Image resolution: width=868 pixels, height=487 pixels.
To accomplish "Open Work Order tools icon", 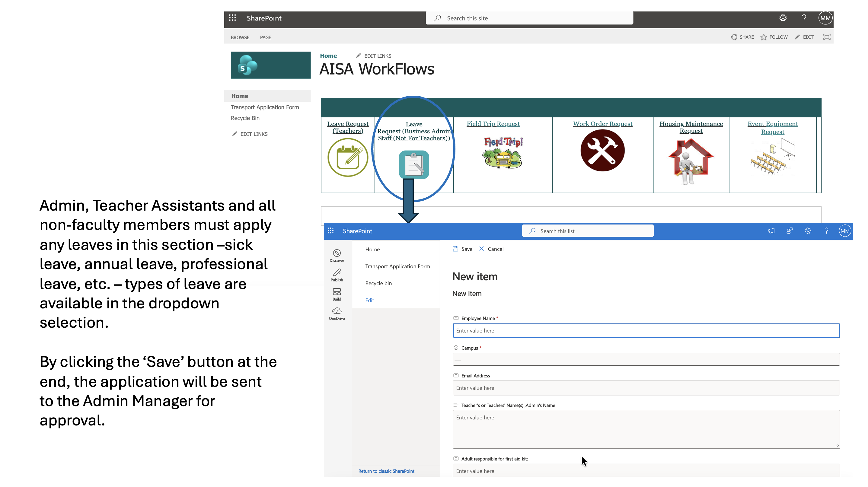I will (602, 151).
